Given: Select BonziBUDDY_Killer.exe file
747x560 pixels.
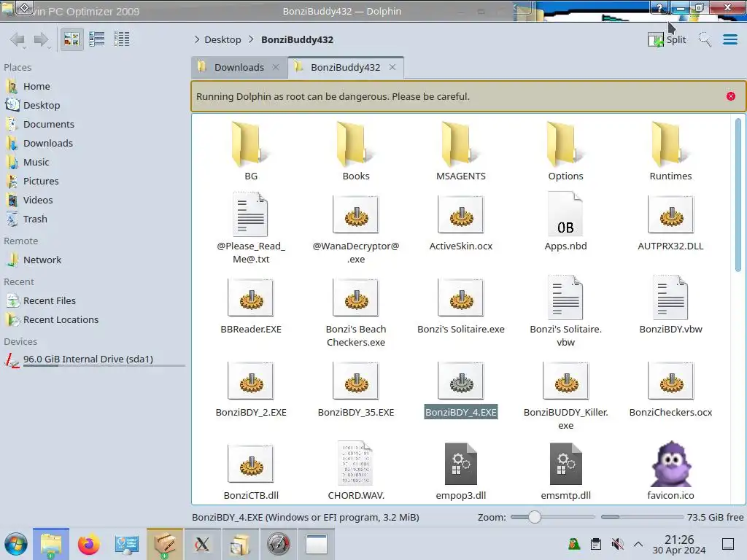Looking at the screenshot, I should pyautogui.click(x=565, y=394).
